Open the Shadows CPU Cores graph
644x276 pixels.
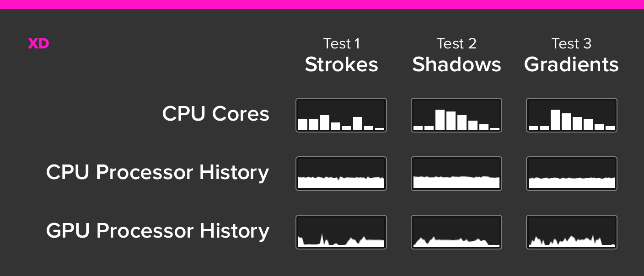pyautogui.click(x=456, y=115)
